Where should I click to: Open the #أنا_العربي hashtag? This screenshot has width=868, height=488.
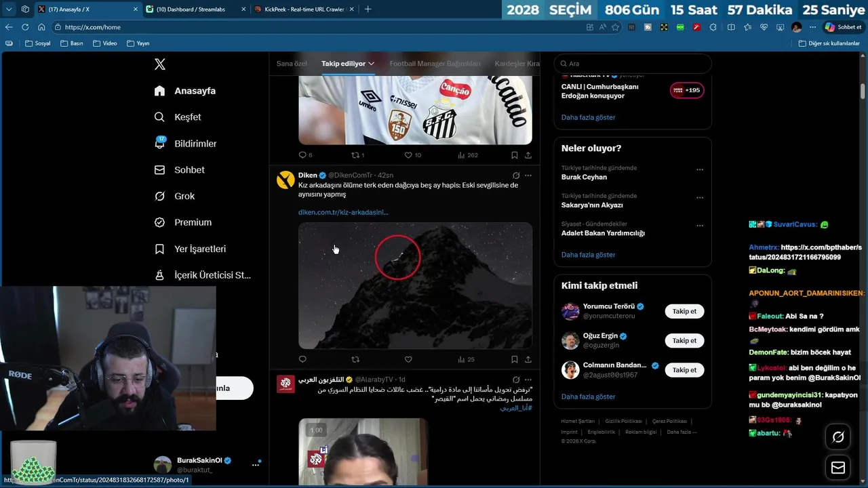click(516, 408)
